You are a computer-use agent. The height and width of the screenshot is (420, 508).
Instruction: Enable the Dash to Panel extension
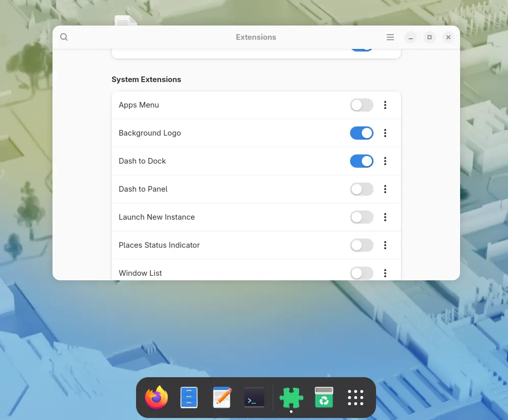point(362,189)
